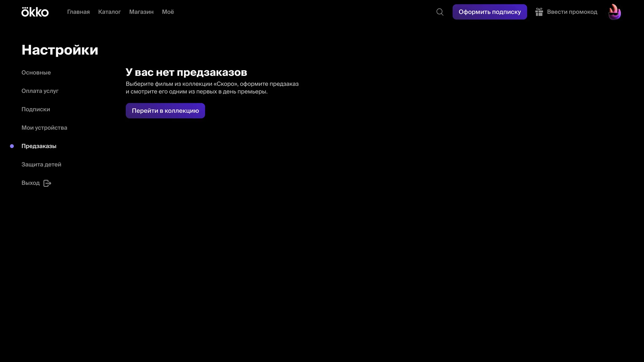Open Защита детей settings
This screenshot has height=362, width=644.
41,164
